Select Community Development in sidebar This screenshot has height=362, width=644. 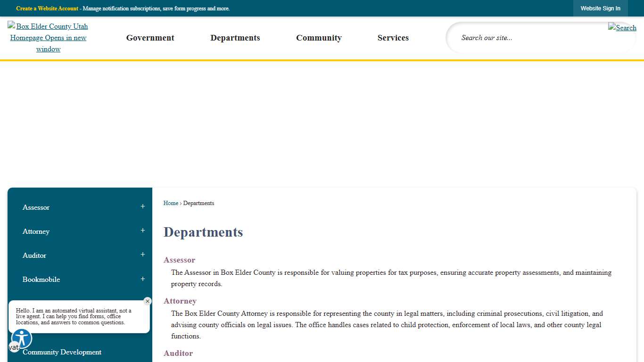pos(62,352)
